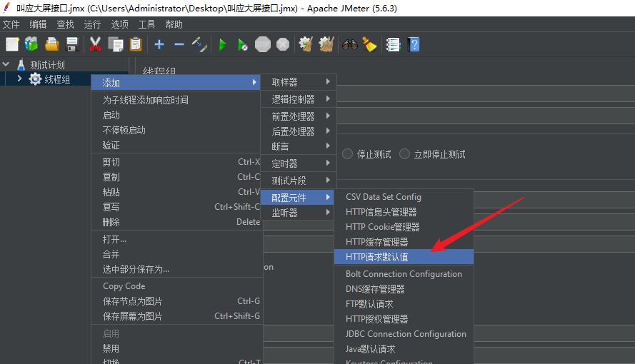Collapse the 测试计划 tree node
The width and height of the screenshot is (635, 364).
[6, 64]
